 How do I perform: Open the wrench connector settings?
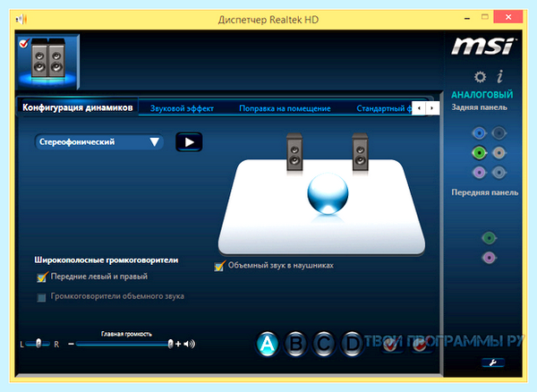click(493, 362)
